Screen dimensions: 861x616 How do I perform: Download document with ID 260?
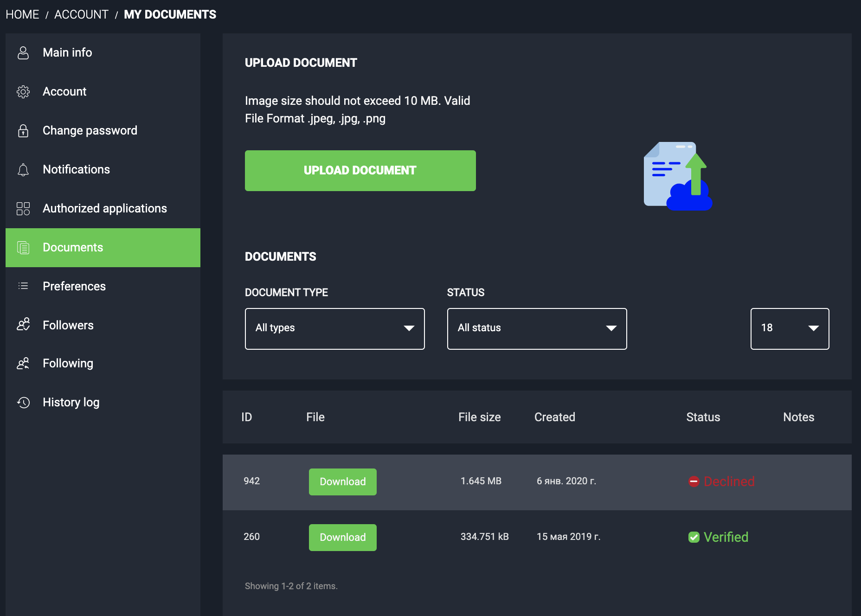[x=342, y=538]
